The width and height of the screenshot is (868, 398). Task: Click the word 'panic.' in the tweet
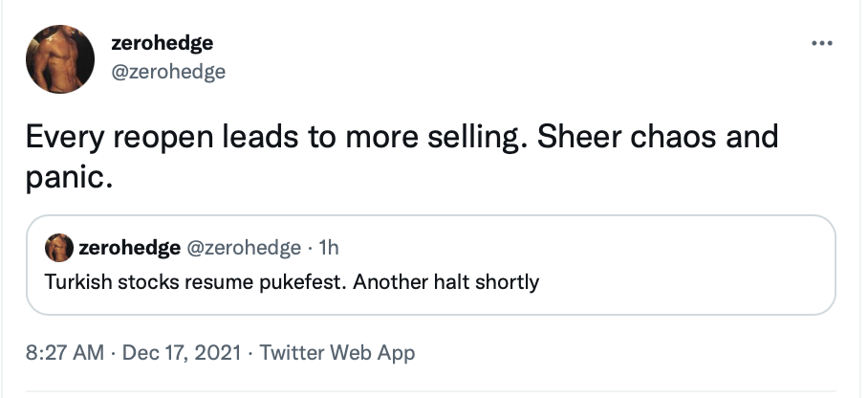point(69,177)
